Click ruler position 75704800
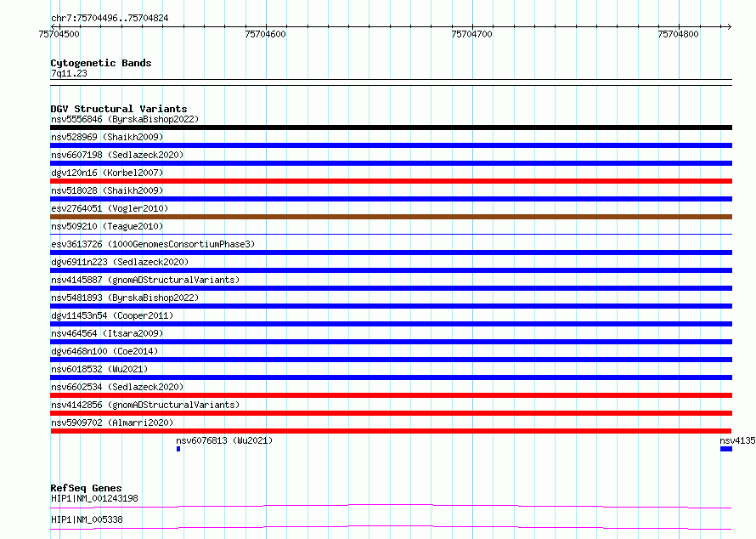 (x=678, y=34)
